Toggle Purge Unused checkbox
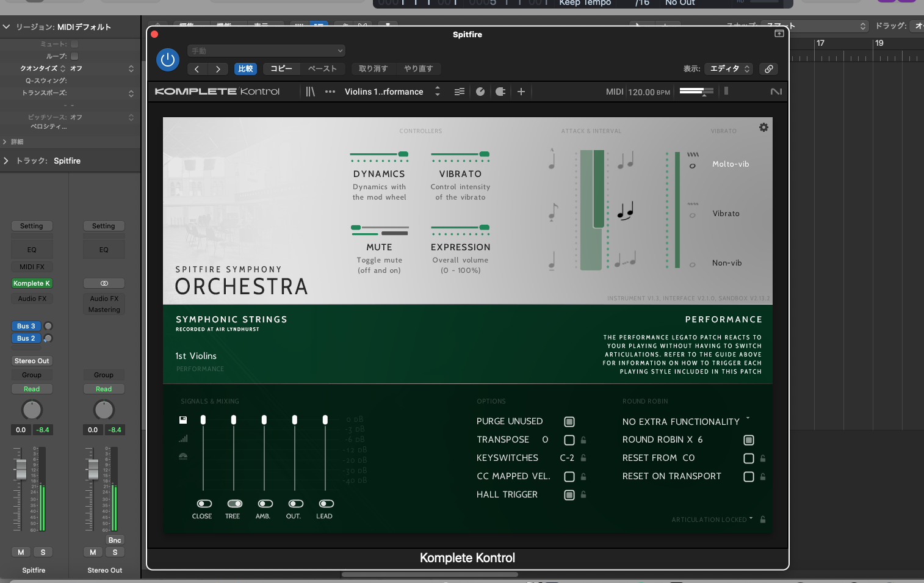924x583 pixels. 569,422
